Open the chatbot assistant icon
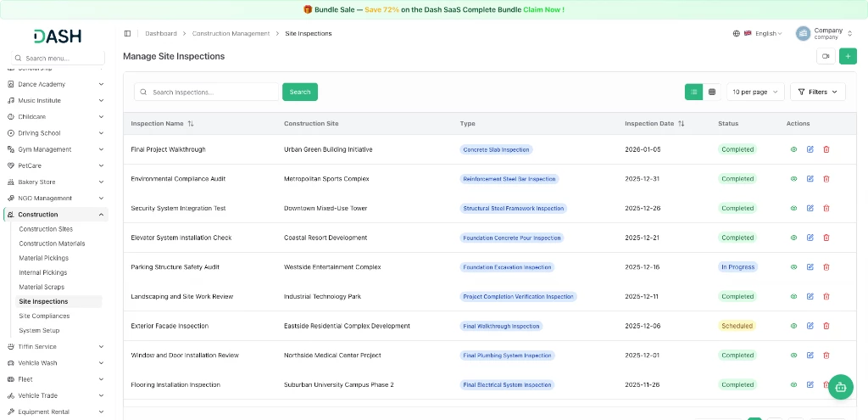The height and width of the screenshot is (420, 868). tap(840, 387)
